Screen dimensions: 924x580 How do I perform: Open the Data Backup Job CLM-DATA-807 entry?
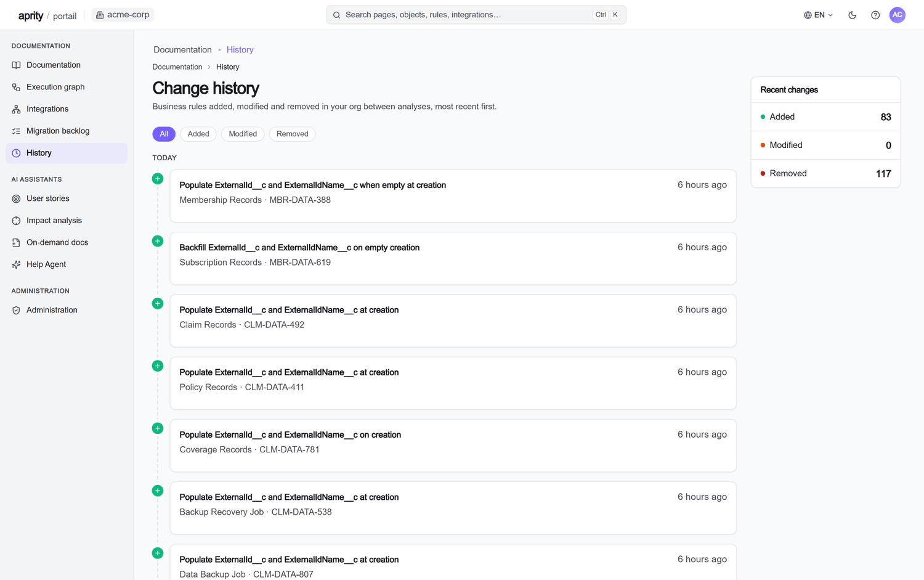coord(453,562)
